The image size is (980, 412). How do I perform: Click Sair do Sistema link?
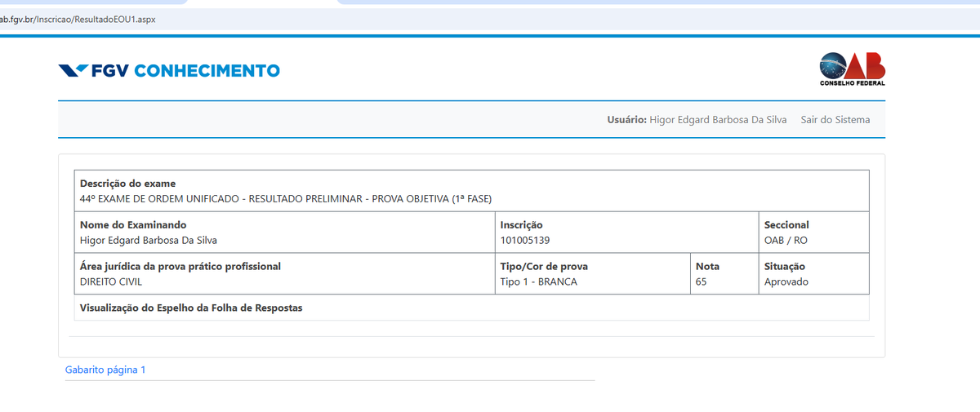point(835,120)
